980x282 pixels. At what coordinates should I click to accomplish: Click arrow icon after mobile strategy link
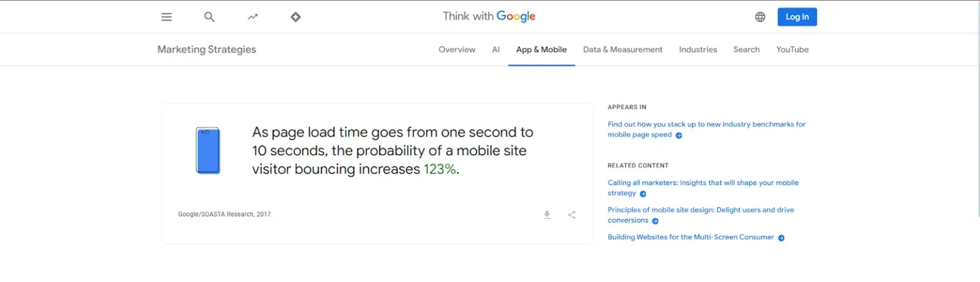coord(643,194)
